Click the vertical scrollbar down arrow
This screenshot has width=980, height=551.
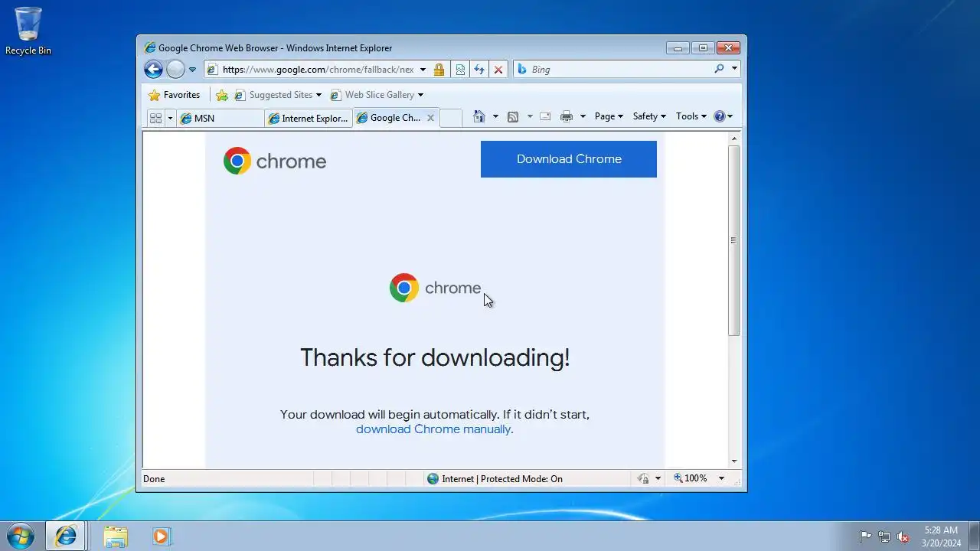[733, 461]
